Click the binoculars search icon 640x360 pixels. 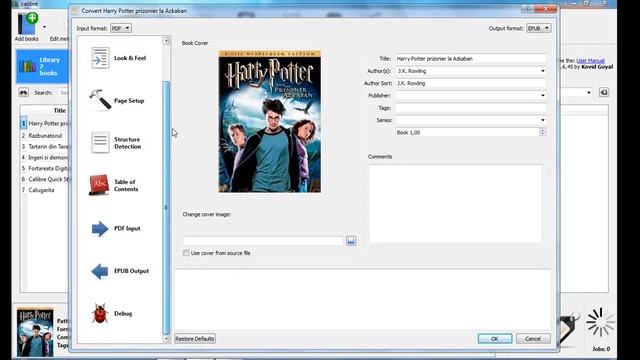coord(23,93)
